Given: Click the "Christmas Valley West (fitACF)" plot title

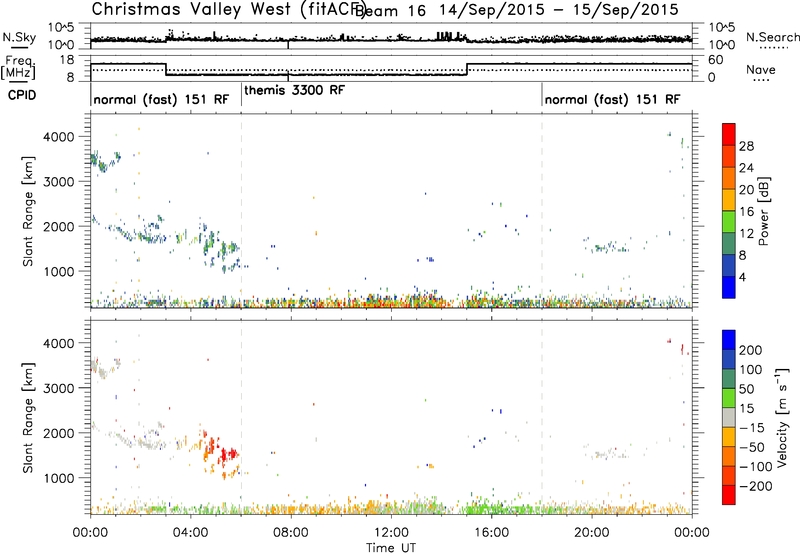Looking at the screenshot, I should point(228,9).
